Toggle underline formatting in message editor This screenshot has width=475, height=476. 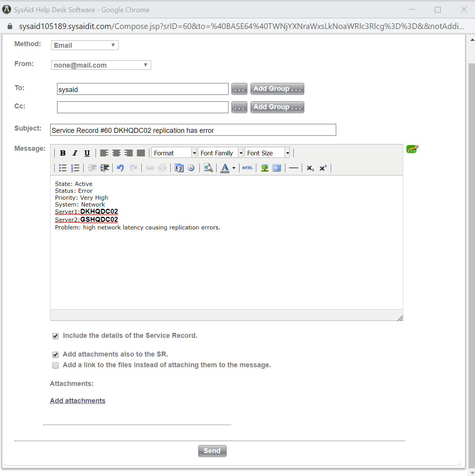pos(87,153)
